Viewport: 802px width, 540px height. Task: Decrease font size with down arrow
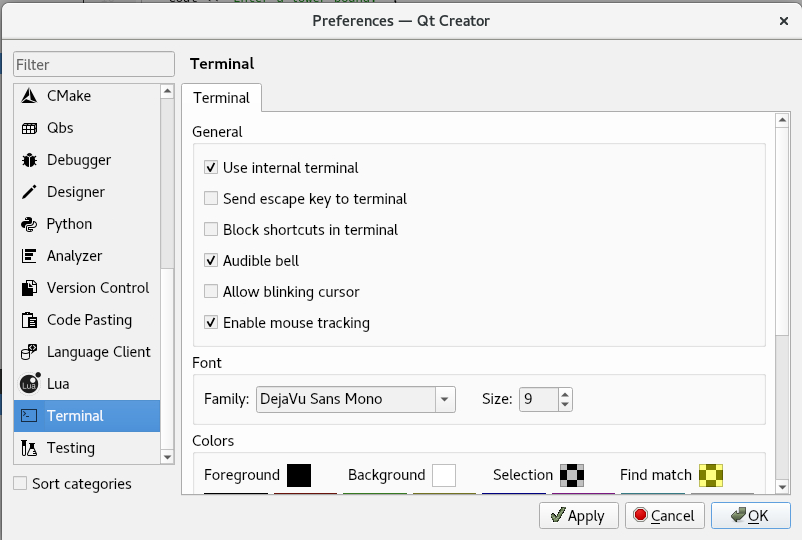(x=565, y=404)
